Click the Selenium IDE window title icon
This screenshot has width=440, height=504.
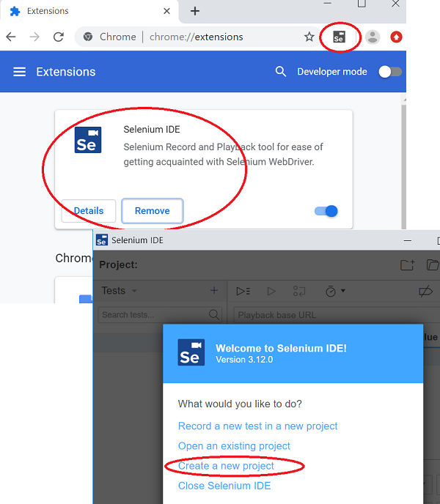click(x=102, y=240)
